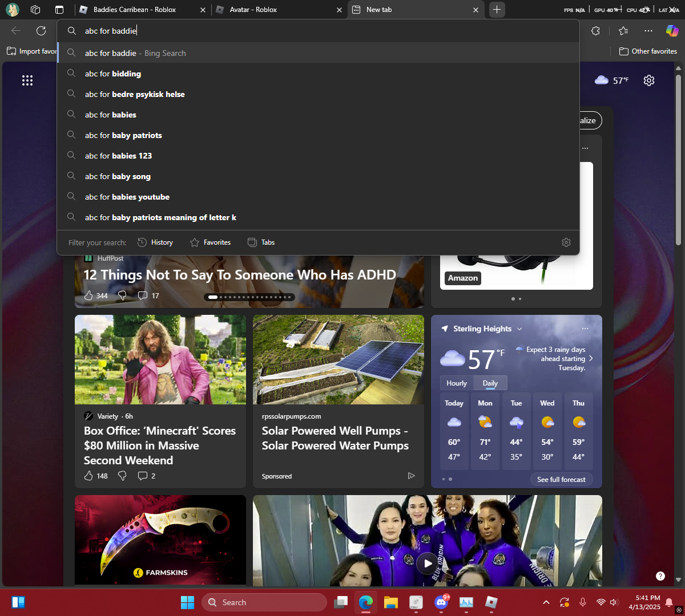This screenshot has height=616, width=685.
Task: Show hidden system tray icons chevron
Action: tap(546, 602)
